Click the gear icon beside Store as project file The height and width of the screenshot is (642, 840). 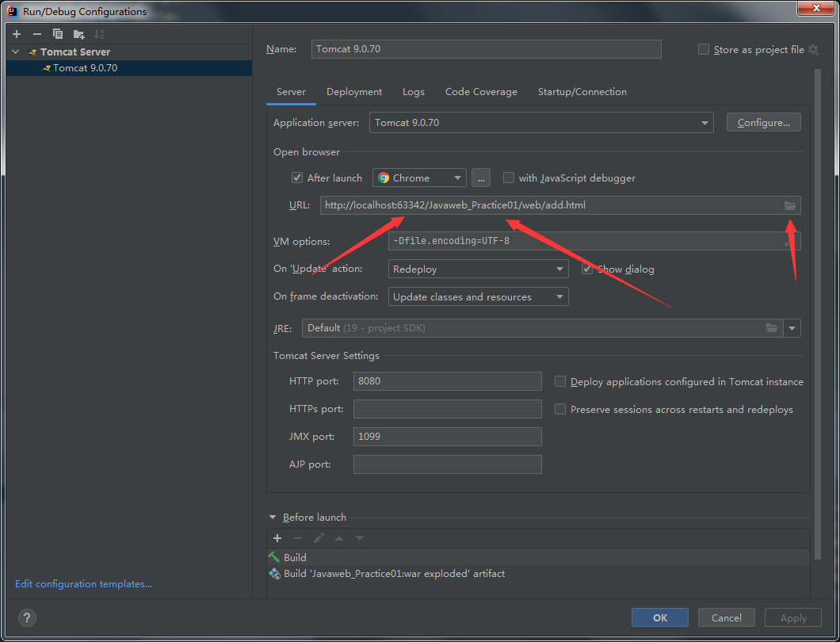[x=813, y=49]
